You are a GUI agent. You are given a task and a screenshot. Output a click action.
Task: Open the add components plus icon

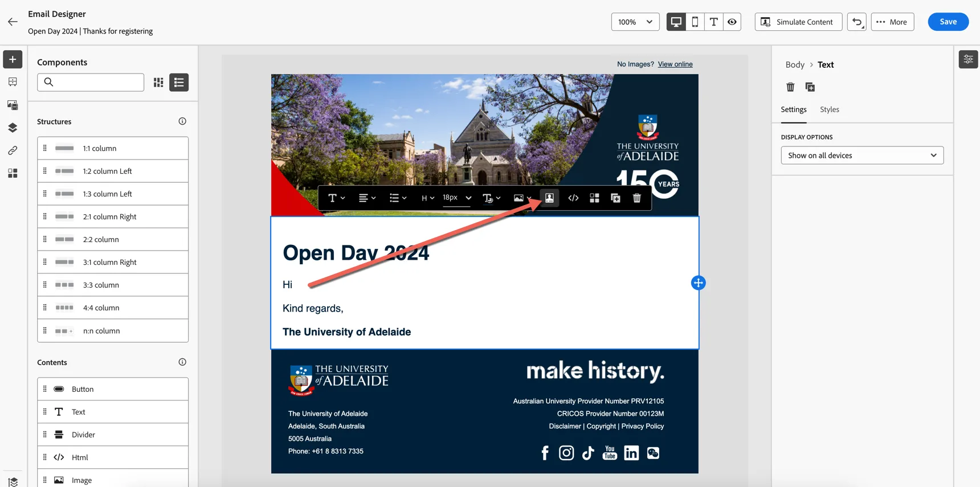(13, 59)
